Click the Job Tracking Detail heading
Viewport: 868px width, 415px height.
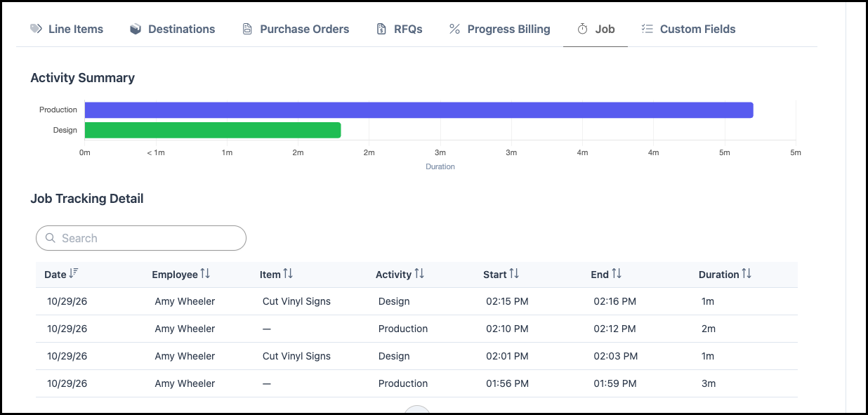(x=87, y=199)
